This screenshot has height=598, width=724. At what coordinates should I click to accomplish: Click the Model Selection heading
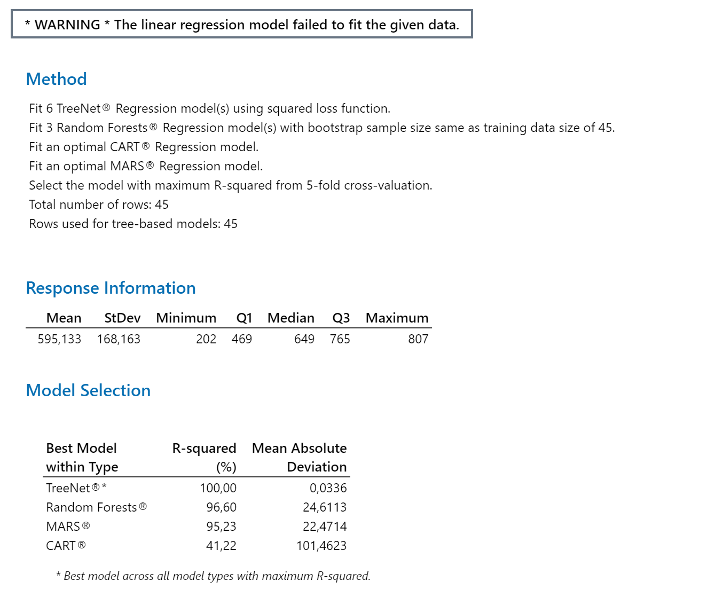pyautogui.click(x=88, y=390)
